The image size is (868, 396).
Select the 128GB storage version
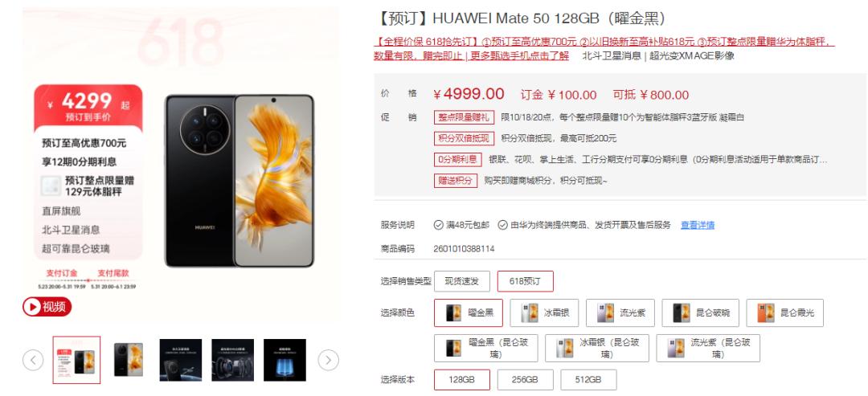(x=461, y=380)
